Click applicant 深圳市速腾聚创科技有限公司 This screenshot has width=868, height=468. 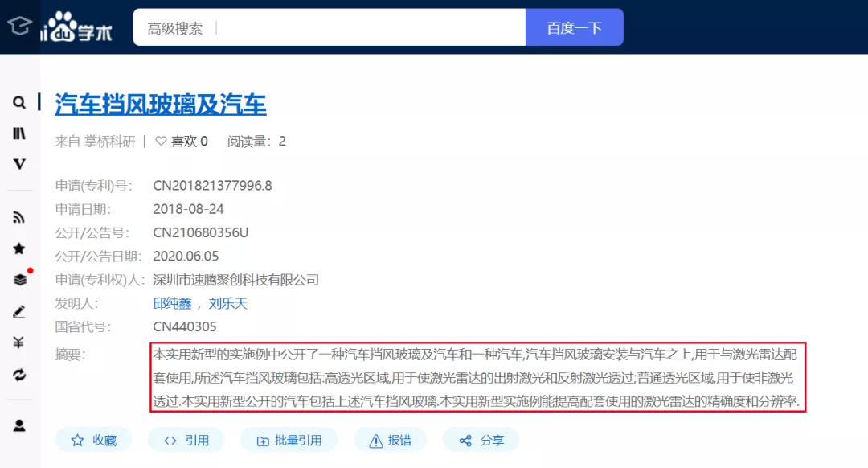235,280
